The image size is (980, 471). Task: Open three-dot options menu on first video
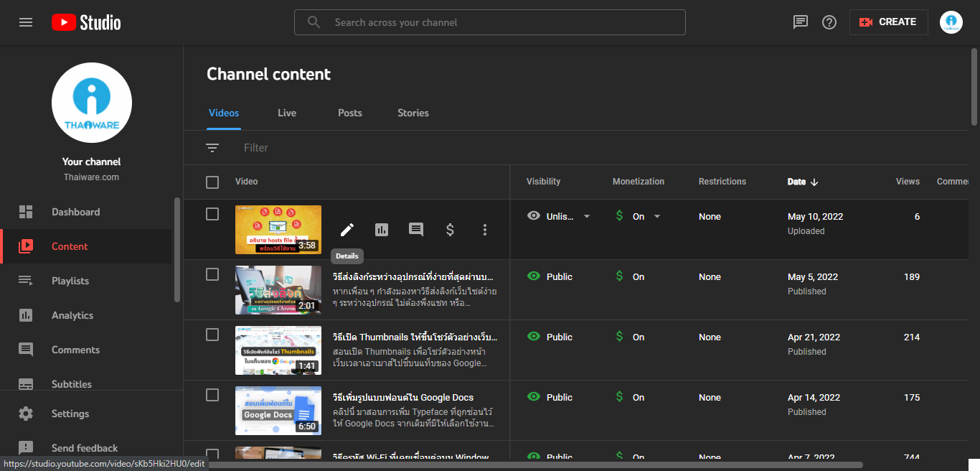point(485,230)
